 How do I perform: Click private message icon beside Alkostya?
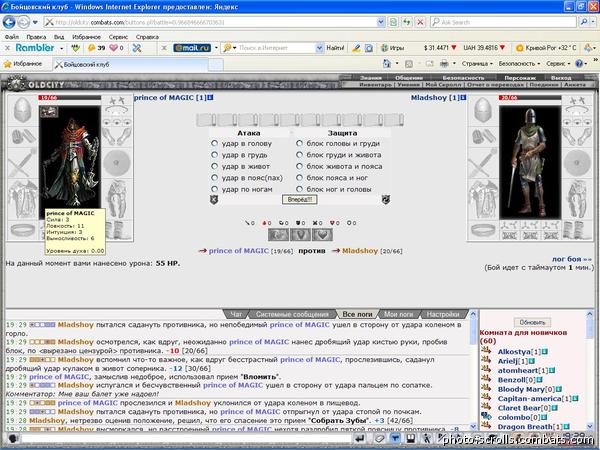pyautogui.click(x=486, y=350)
